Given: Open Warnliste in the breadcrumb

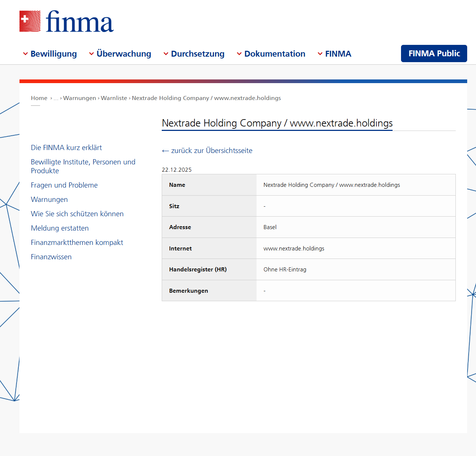Looking at the screenshot, I should coord(114,98).
